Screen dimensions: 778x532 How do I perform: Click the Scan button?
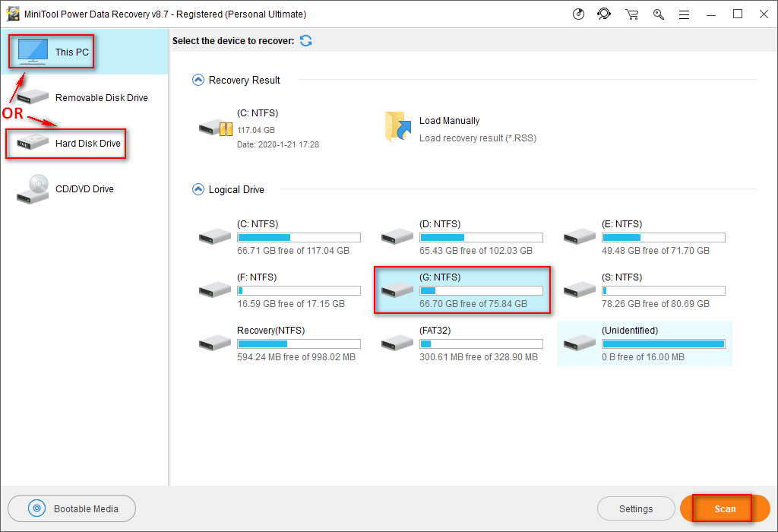[x=725, y=508]
